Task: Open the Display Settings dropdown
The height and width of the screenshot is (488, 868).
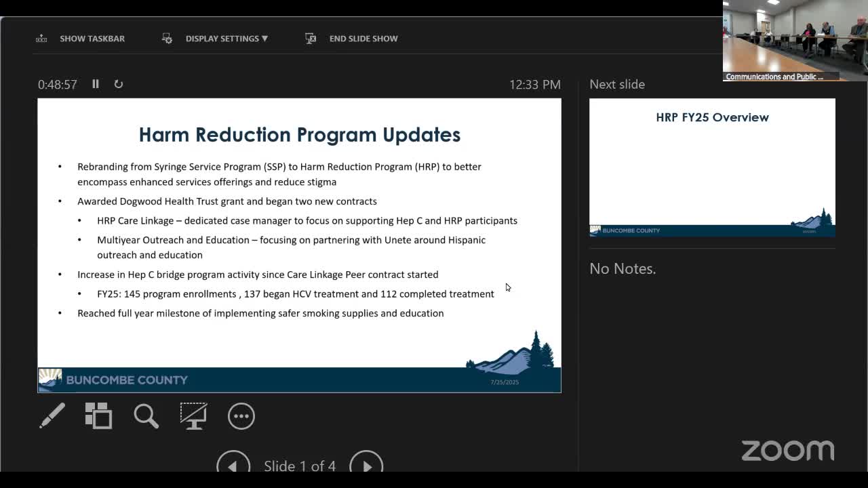Action: point(226,39)
